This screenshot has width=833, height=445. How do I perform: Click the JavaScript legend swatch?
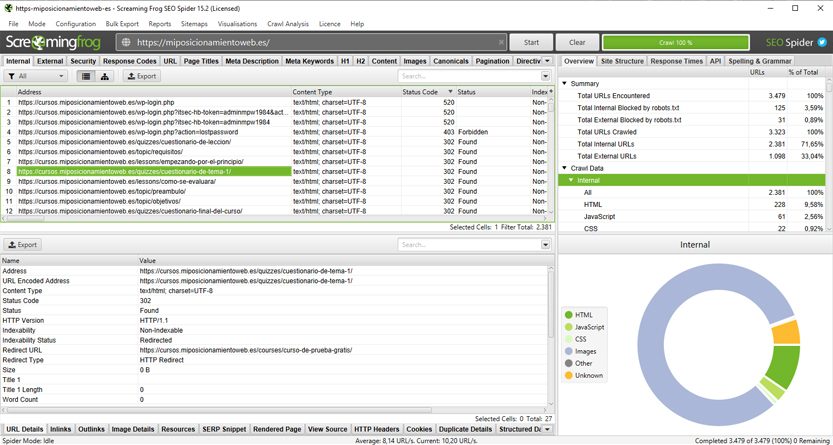tap(569, 327)
